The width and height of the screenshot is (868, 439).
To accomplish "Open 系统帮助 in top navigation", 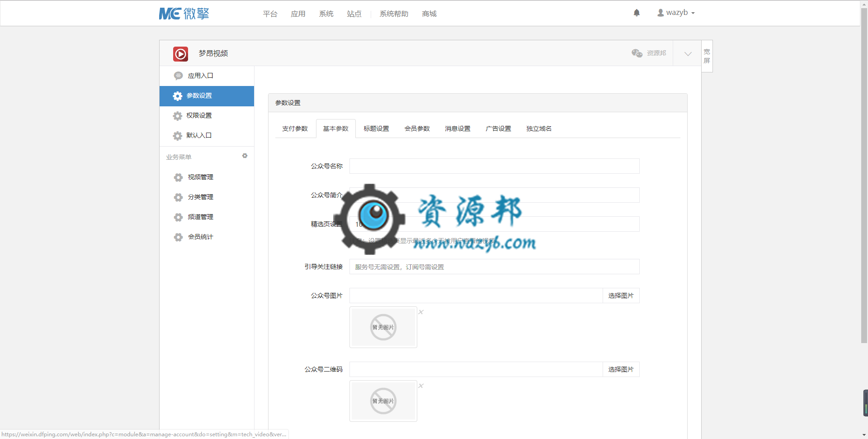I will click(x=394, y=14).
